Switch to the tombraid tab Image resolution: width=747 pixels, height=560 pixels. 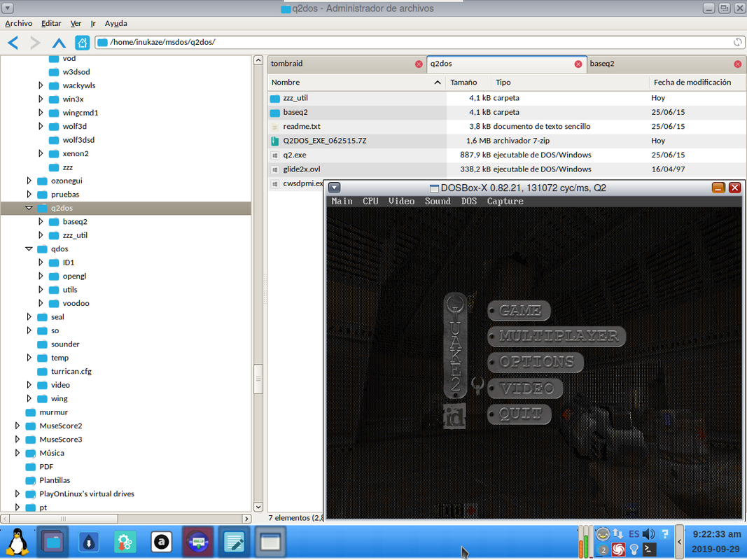(x=347, y=64)
